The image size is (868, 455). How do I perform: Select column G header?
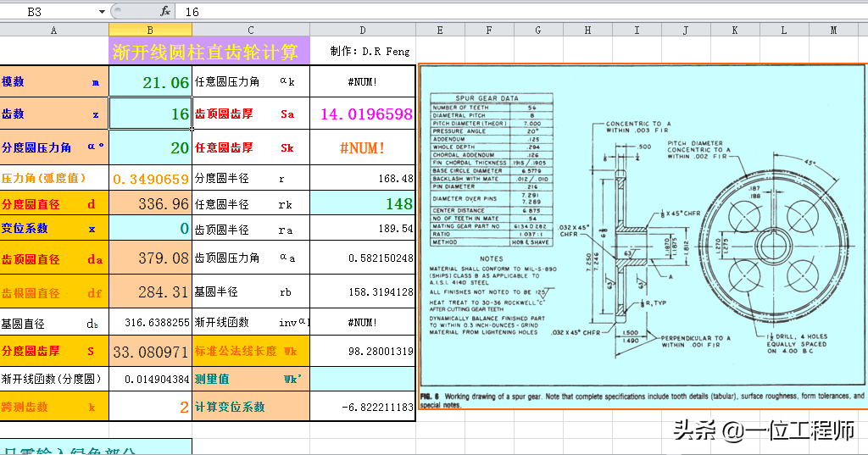[538, 30]
